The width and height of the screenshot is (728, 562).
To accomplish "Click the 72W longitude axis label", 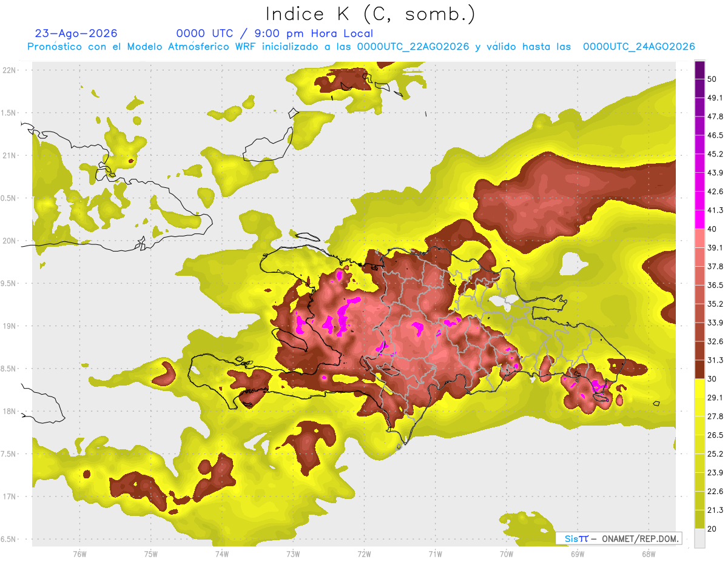I will tap(364, 554).
